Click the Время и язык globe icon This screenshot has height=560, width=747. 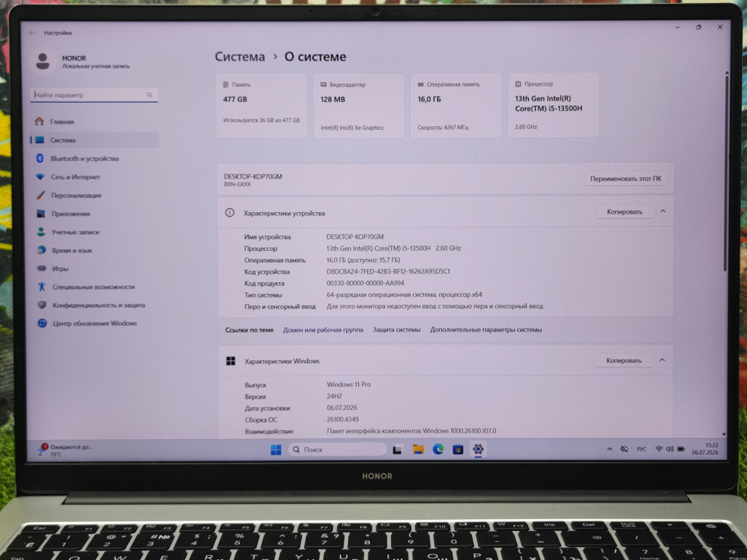pyautogui.click(x=41, y=250)
